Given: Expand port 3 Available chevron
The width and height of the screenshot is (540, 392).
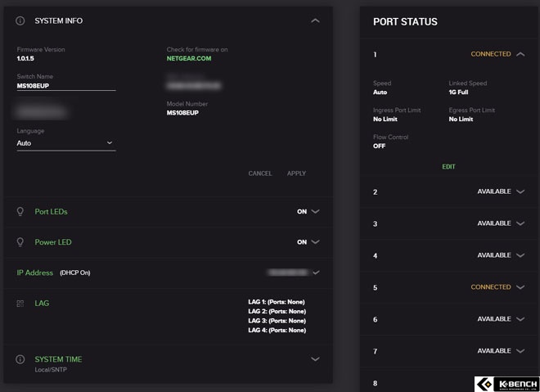Looking at the screenshot, I should tap(520, 223).
